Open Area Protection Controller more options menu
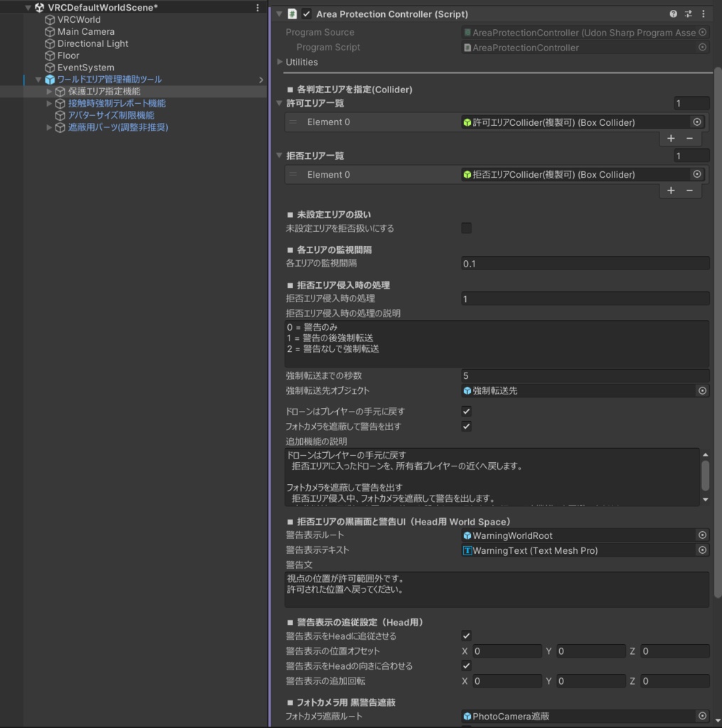The height and width of the screenshot is (728, 722). [x=703, y=14]
